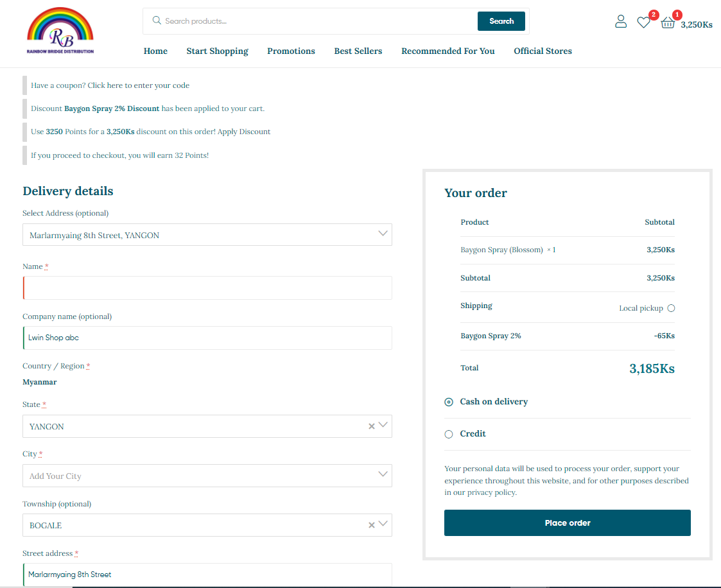Viewport: 721px width, 588px height.
Task: Clear the YANGON state selection
Action: [x=372, y=426]
